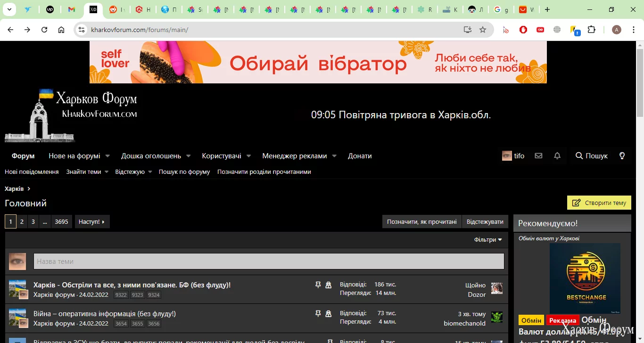Image resolution: width=644 pixels, height=343 pixels.
Task: Click the self lover banner ad
Action: click(x=318, y=62)
